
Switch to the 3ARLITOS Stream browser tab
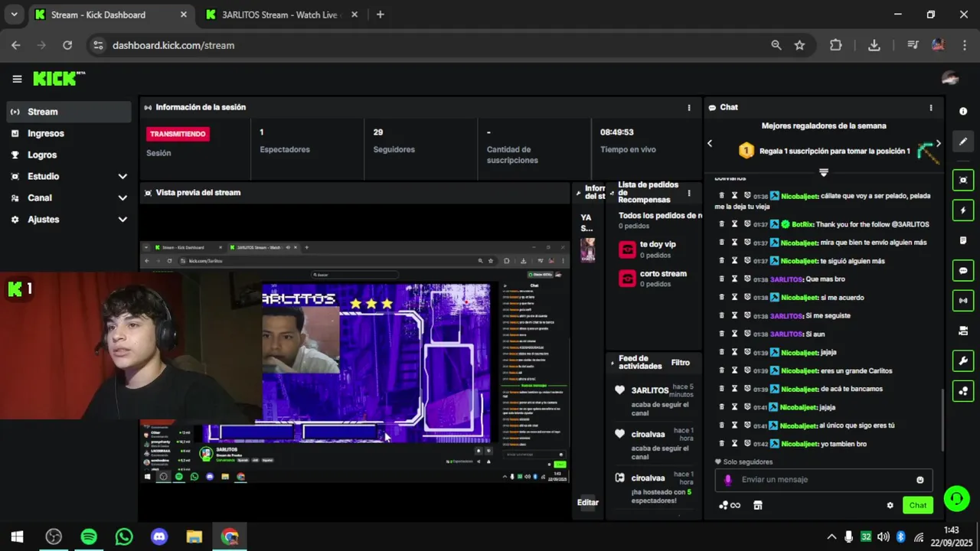tap(280, 15)
